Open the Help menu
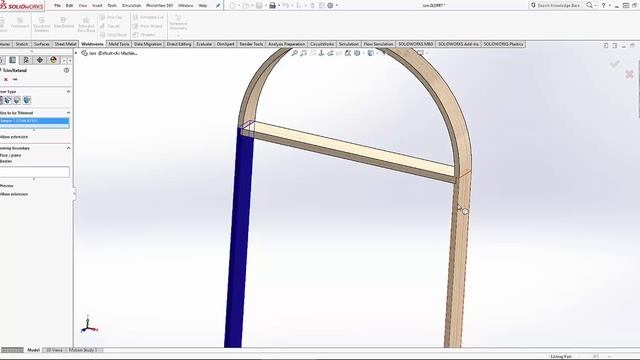640x360 pixels. tap(203, 6)
